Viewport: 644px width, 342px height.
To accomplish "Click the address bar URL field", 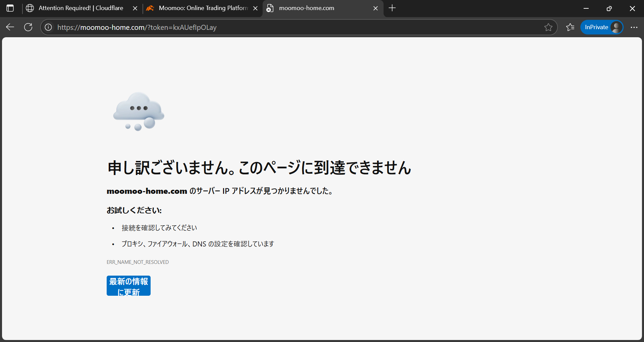I will (x=299, y=27).
